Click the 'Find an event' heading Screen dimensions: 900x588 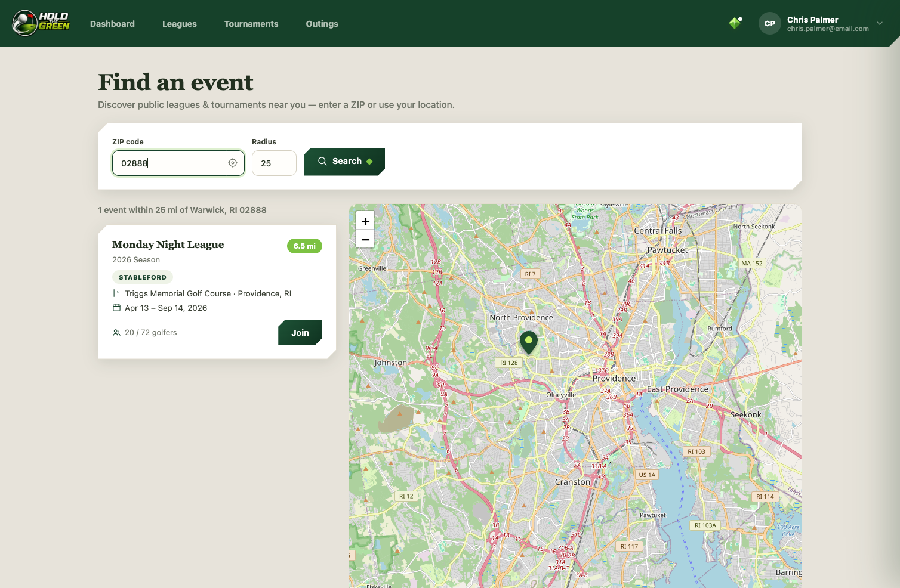pos(175,82)
